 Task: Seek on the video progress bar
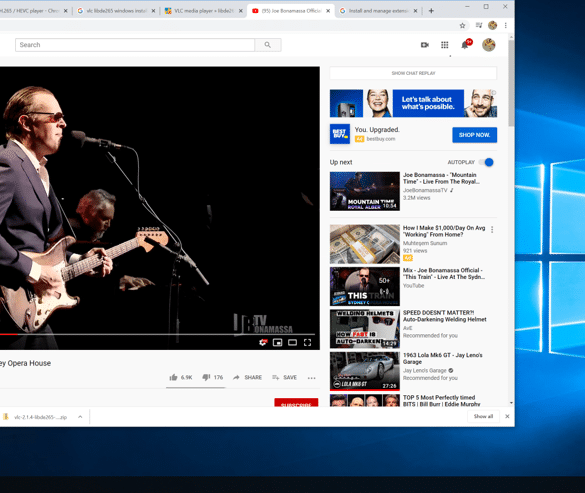point(158,334)
